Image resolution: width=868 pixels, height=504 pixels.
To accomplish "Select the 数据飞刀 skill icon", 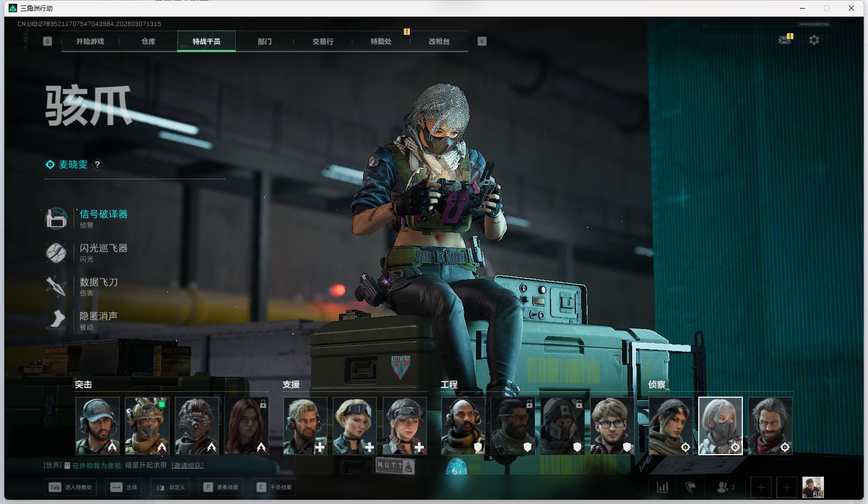I will [56, 286].
